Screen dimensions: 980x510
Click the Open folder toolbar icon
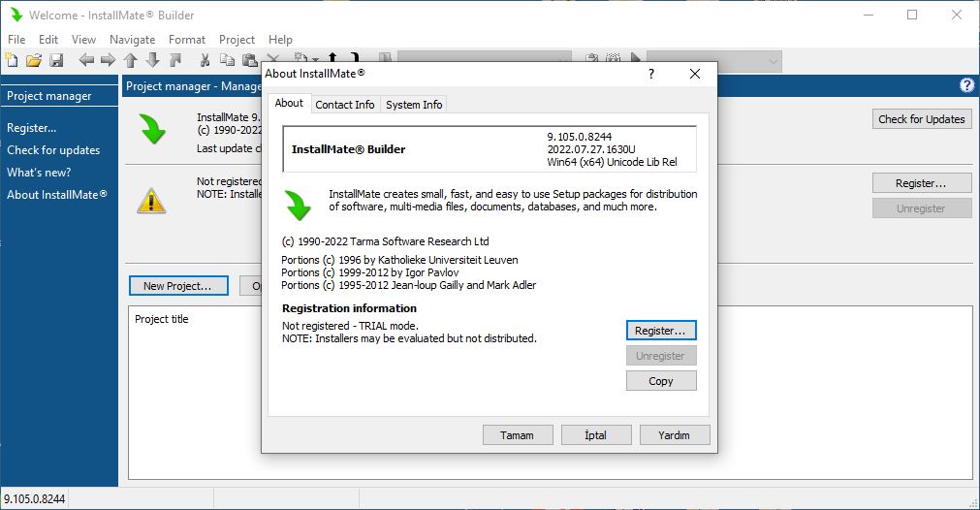(34, 60)
